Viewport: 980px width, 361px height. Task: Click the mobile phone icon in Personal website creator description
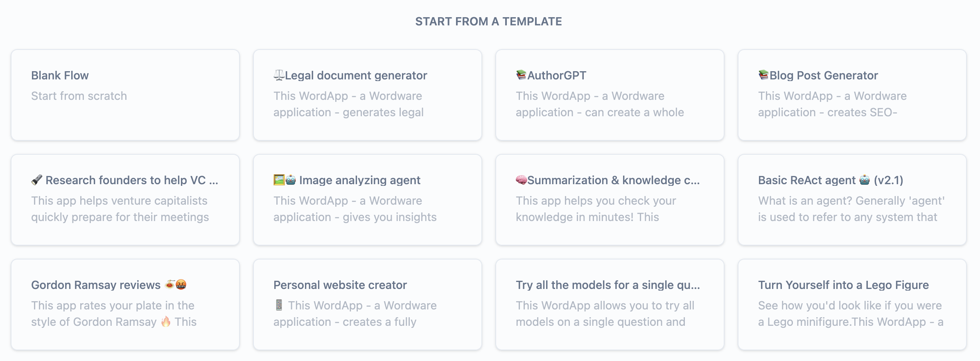point(279,305)
